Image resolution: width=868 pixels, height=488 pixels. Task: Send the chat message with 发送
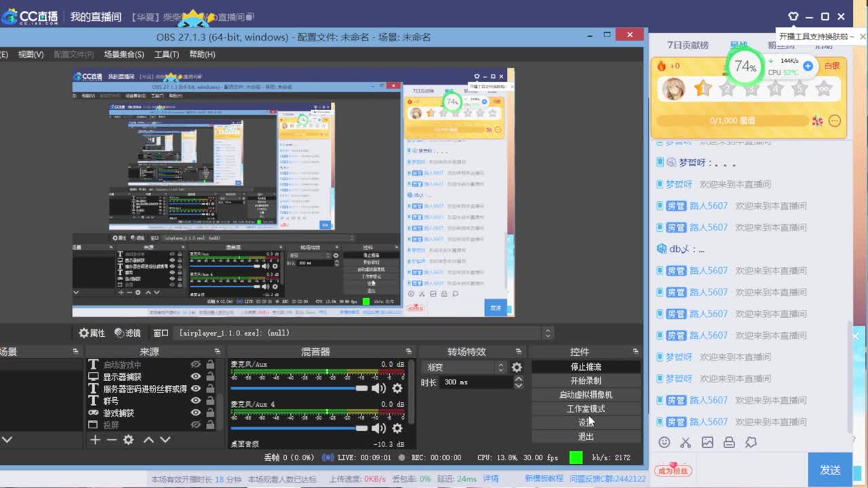pos(830,470)
